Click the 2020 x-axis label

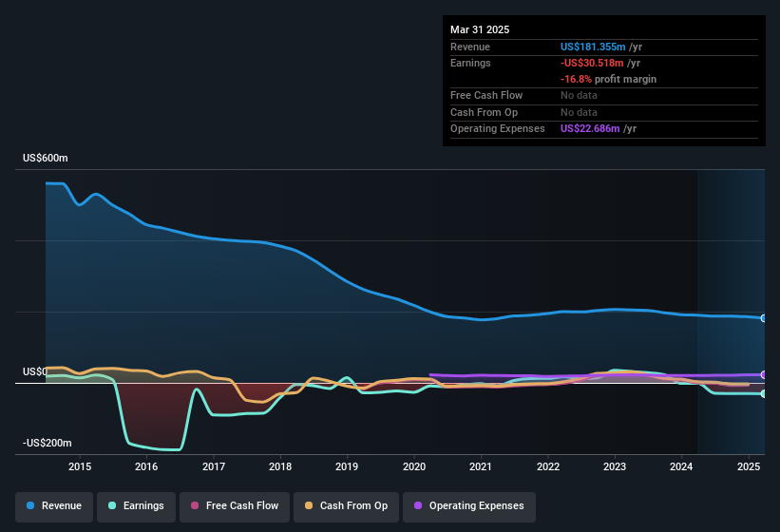point(414,466)
